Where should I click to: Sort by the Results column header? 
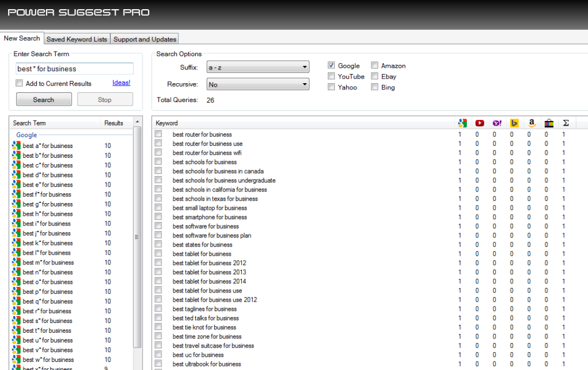[x=117, y=123]
